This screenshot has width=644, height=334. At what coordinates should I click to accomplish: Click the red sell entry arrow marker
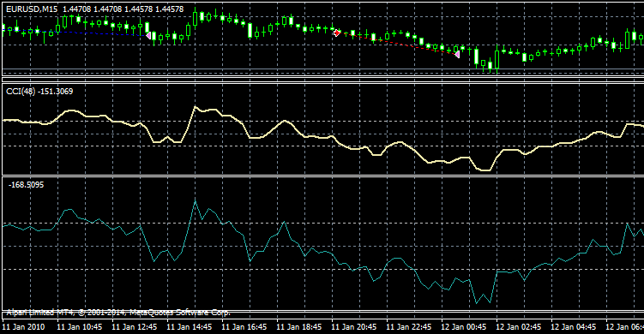[x=337, y=33]
